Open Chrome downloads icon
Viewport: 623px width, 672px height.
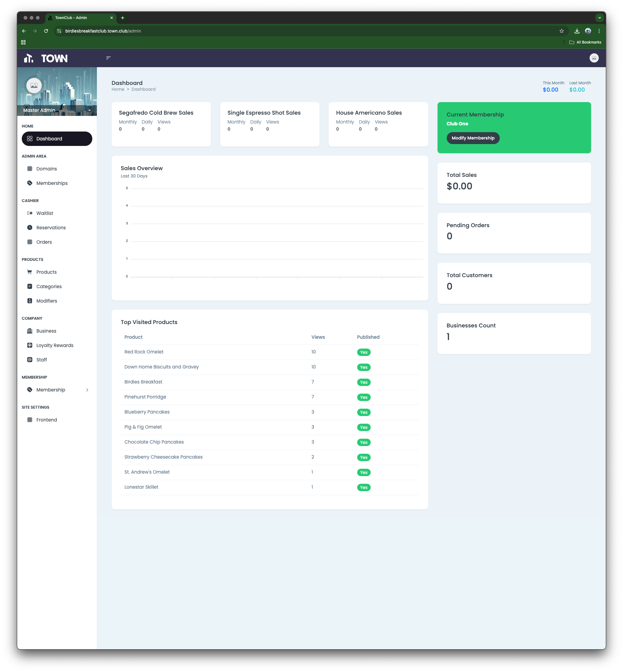point(577,31)
